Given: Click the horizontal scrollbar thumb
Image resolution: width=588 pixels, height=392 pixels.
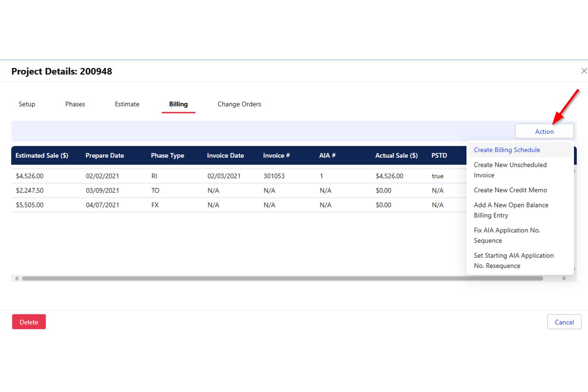Looking at the screenshot, I should (282, 278).
